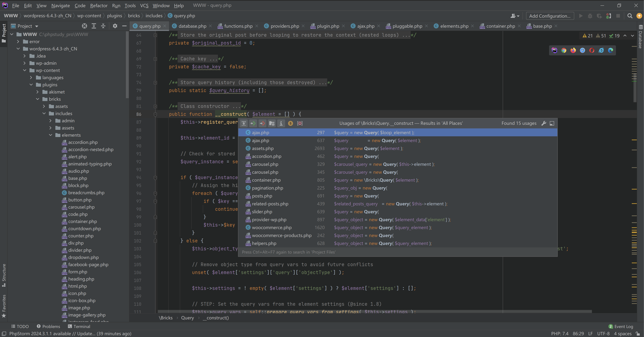The width and height of the screenshot is (644, 337).
Task: Click the Stop square icon
Action: (x=618, y=16)
